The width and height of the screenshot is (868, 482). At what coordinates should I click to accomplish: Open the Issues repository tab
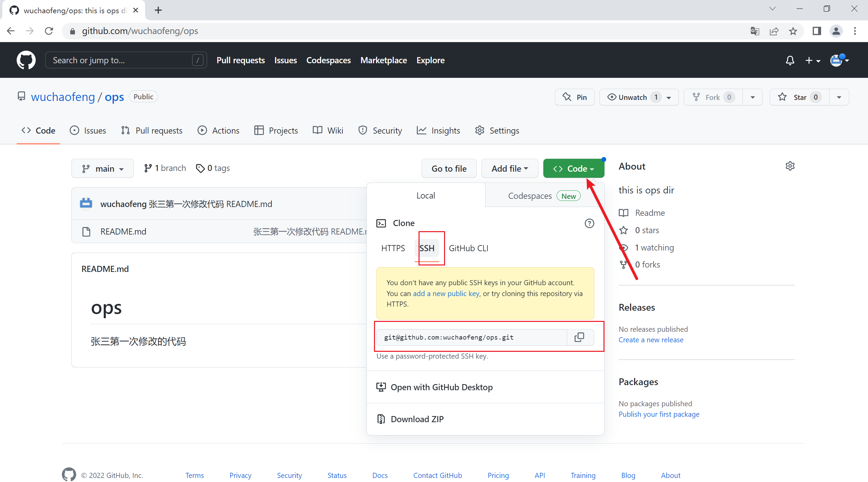[x=88, y=131]
